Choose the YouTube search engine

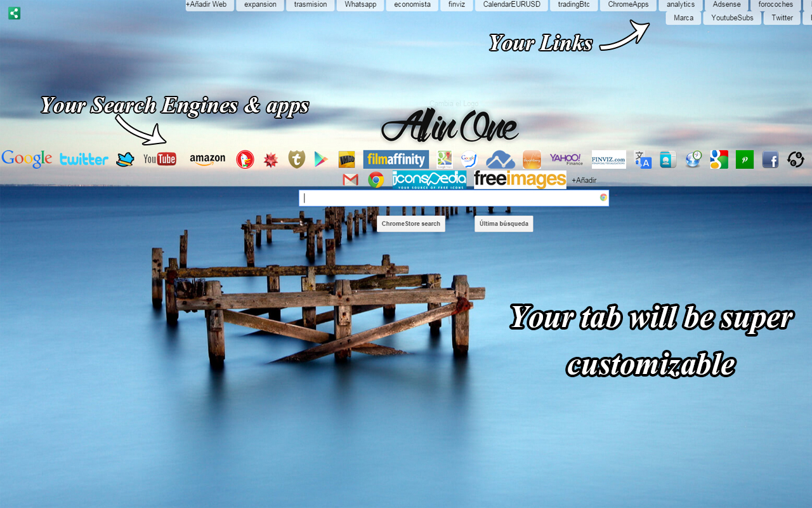[160, 159]
